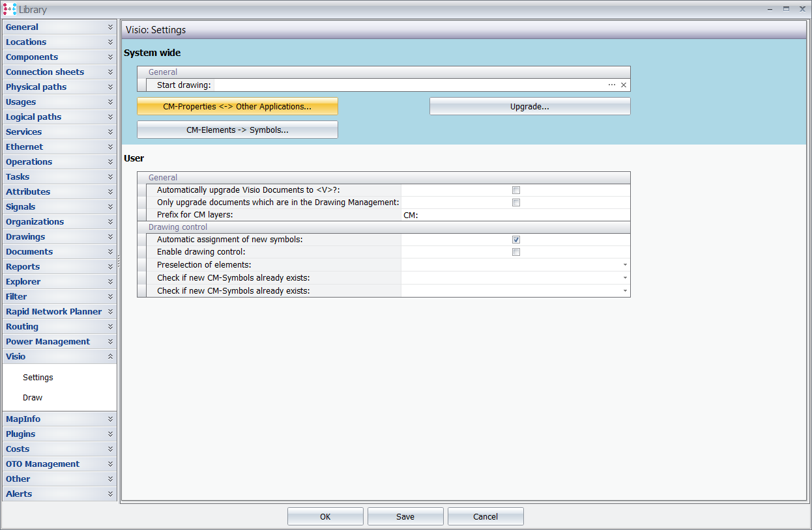The height and width of the screenshot is (530, 812).
Task: Open the Plugins section
Action: (x=59, y=434)
